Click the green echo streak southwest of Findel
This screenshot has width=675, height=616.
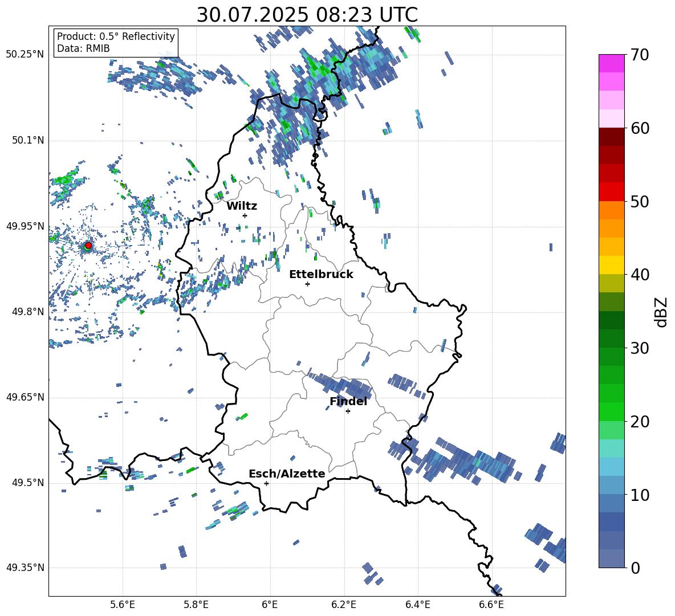[242, 417]
